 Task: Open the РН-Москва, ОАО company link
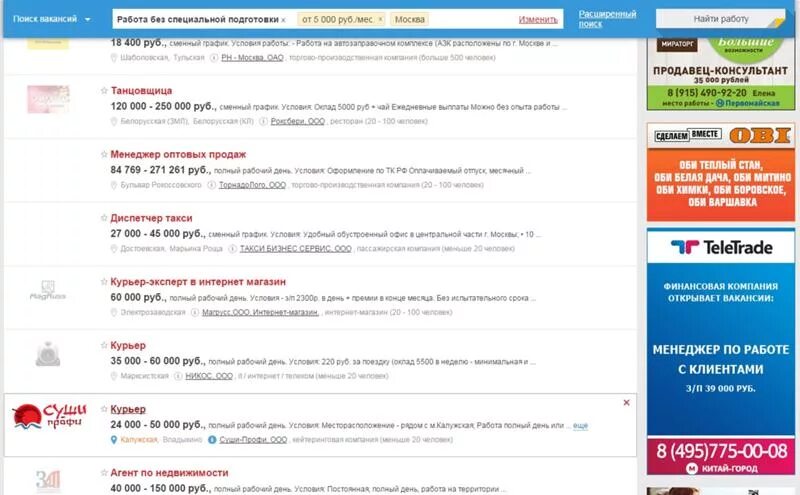pyautogui.click(x=252, y=58)
